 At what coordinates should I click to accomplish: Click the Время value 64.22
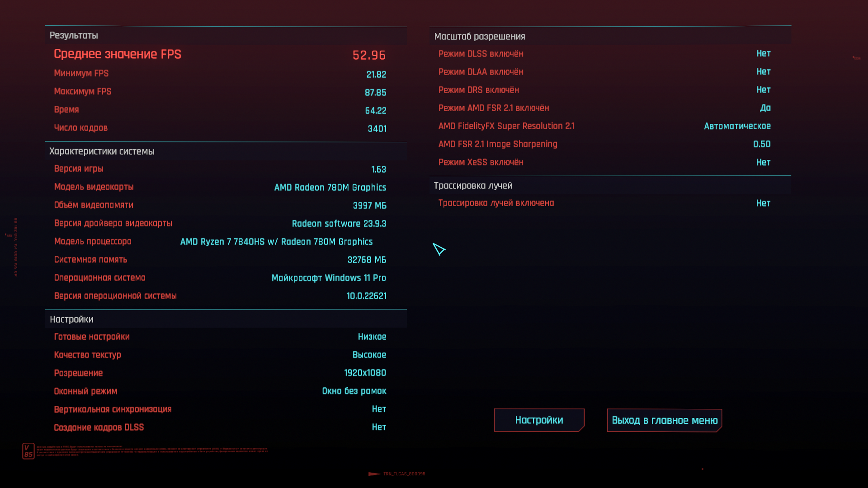coord(376,111)
